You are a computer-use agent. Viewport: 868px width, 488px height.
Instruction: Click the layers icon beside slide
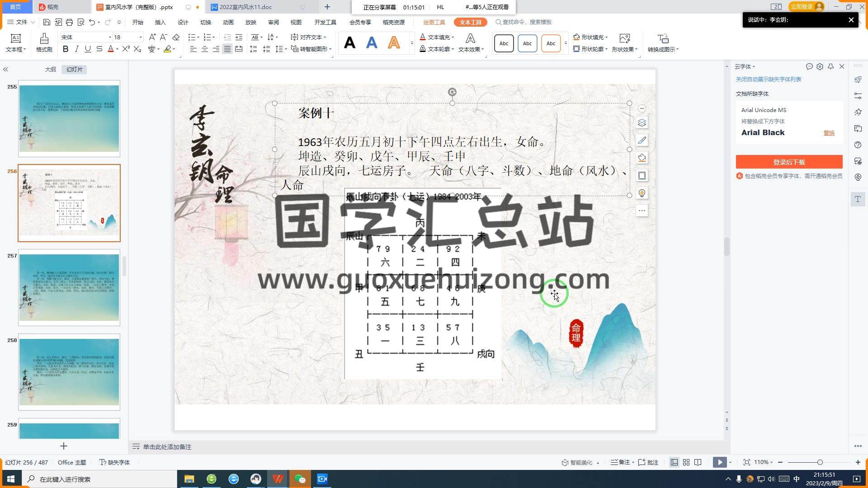pos(642,123)
